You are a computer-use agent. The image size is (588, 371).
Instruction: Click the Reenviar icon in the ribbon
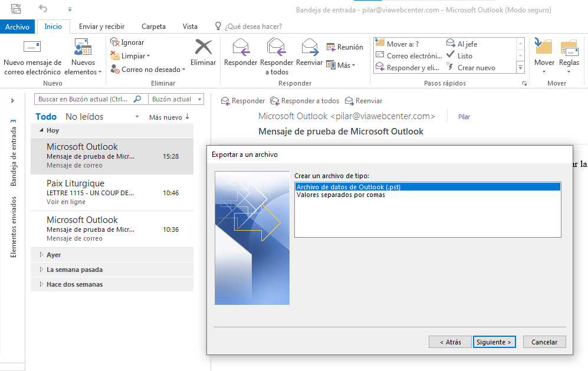(310, 47)
